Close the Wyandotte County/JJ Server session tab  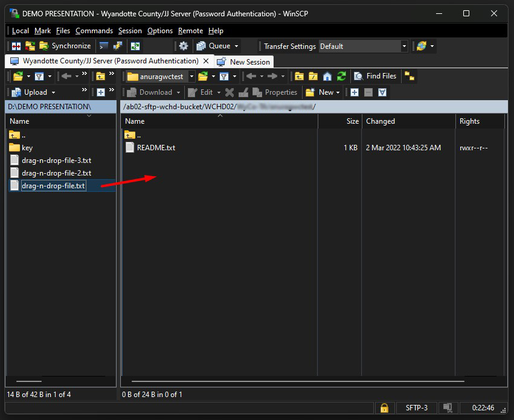(206, 62)
